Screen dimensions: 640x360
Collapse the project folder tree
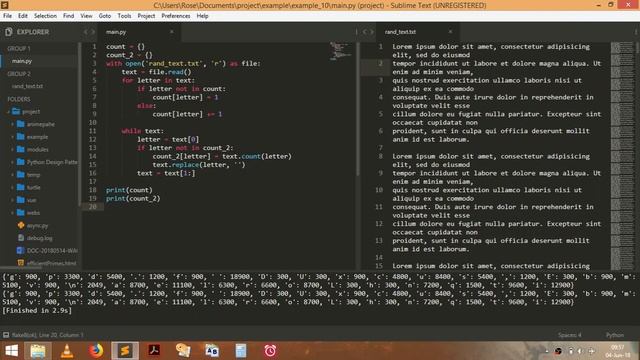[x=8, y=111]
